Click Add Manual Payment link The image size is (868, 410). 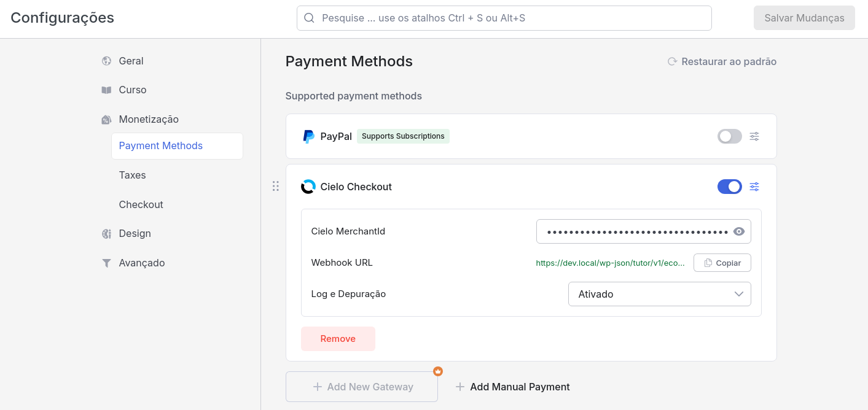(x=512, y=387)
